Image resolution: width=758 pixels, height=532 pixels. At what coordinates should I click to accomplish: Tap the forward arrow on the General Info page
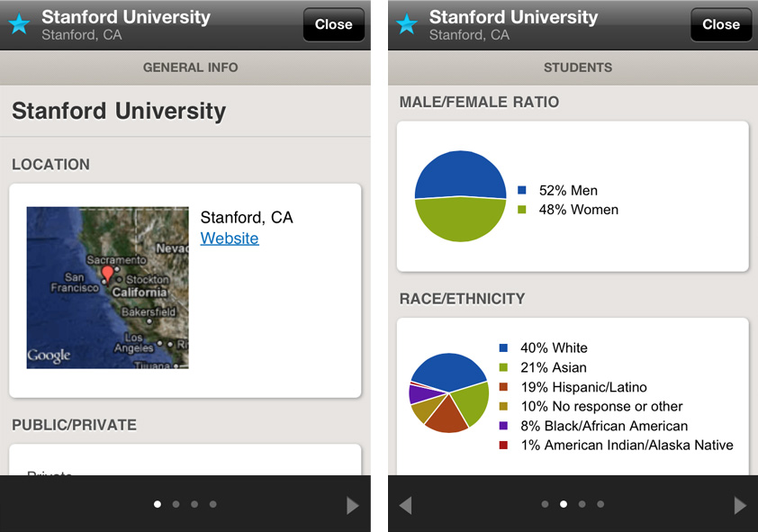353,505
